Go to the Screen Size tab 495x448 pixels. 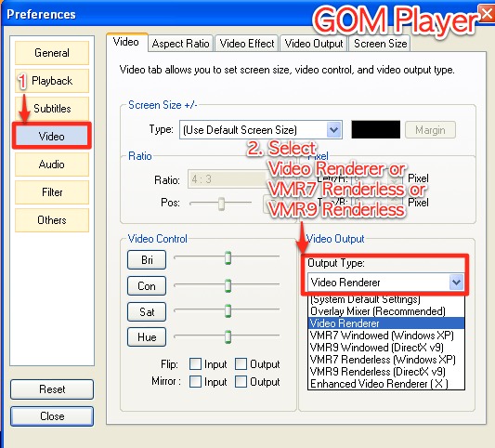[x=380, y=44]
